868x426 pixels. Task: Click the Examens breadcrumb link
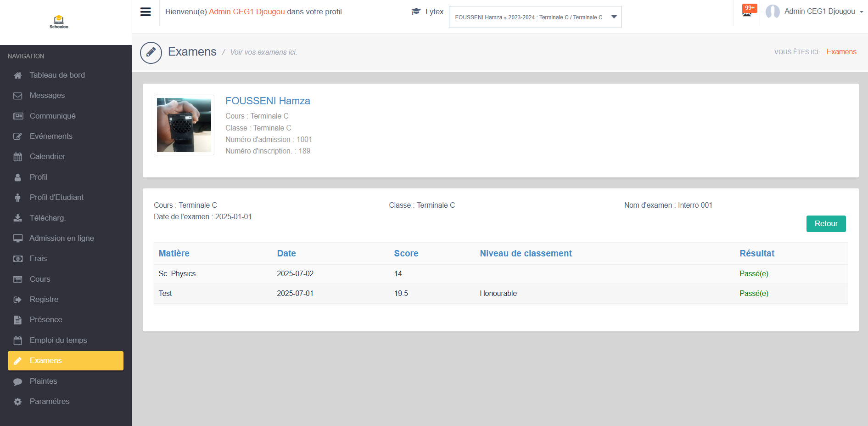click(841, 52)
